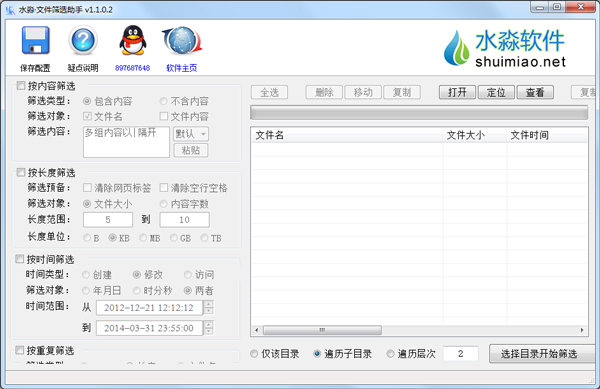Click the app icon in the title bar
This screenshot has width=600, height=389.
click(10, 10)
